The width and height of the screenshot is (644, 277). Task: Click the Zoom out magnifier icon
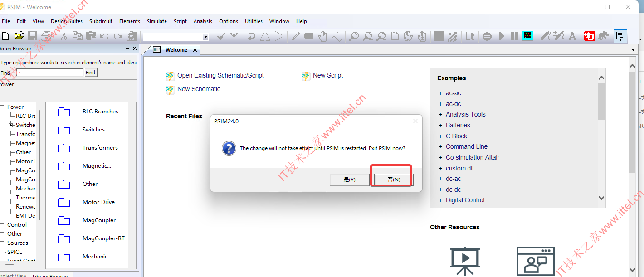click(x=381, y=36)
